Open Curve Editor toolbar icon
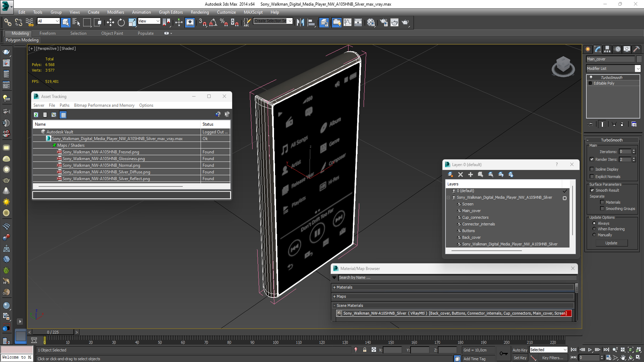This screenshot has height=362, width=644. (347, 22)
